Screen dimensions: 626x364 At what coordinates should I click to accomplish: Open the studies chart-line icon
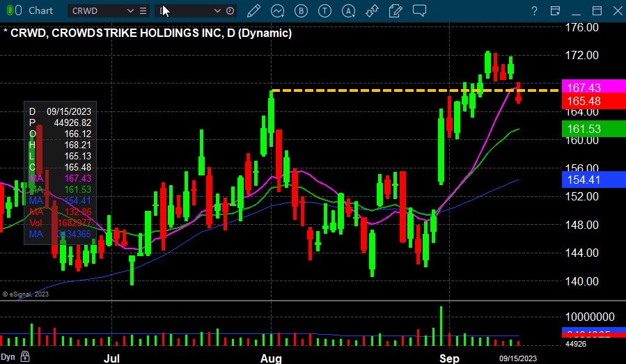[x=277, y=10]
